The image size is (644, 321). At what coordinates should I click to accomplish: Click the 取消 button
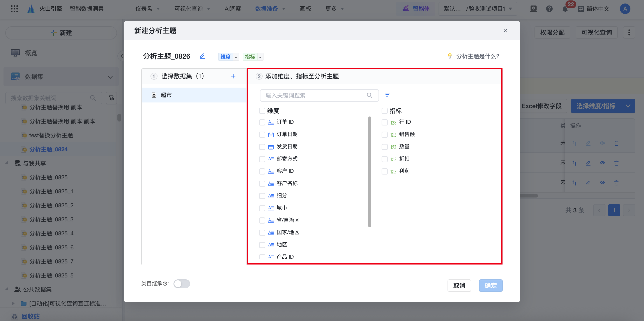[x=459, y=286]
